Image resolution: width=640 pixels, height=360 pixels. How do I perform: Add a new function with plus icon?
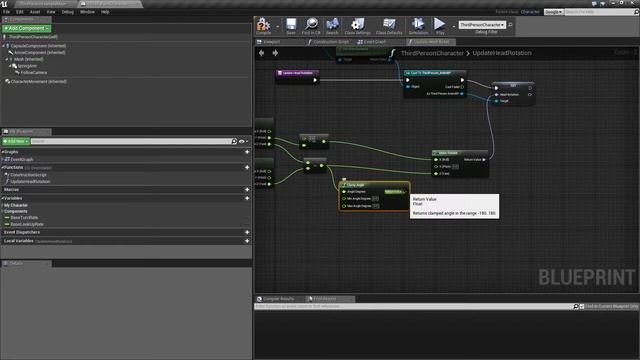click(x=247, y=167)
